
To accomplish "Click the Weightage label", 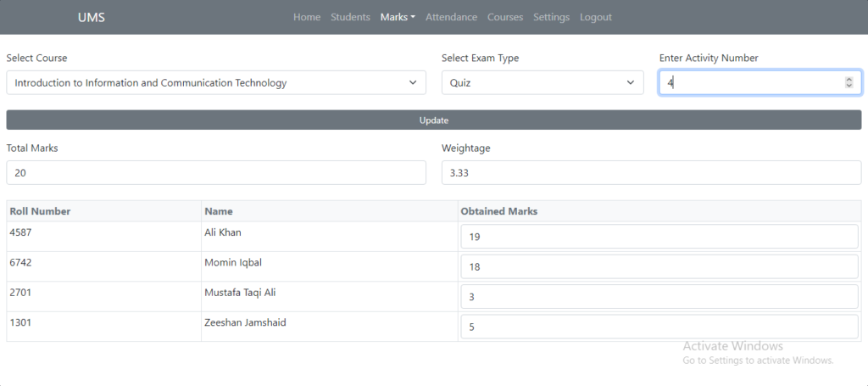I will [465, 148].
